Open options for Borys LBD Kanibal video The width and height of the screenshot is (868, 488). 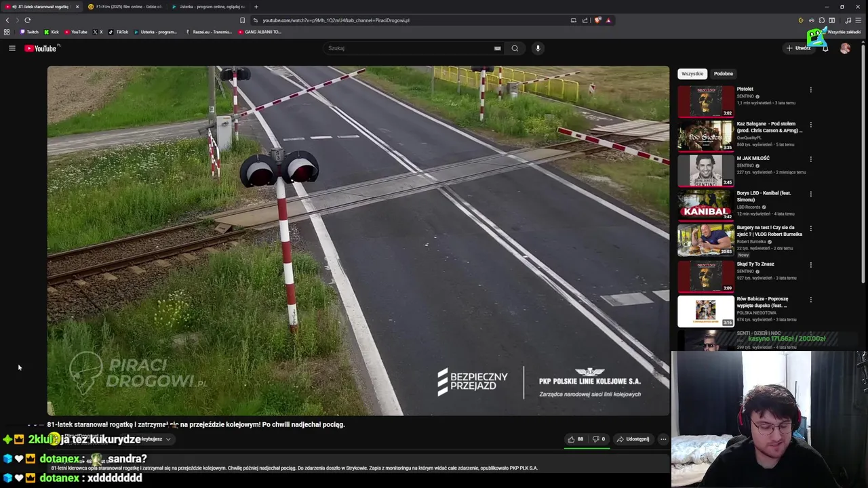tap(810, 194)
